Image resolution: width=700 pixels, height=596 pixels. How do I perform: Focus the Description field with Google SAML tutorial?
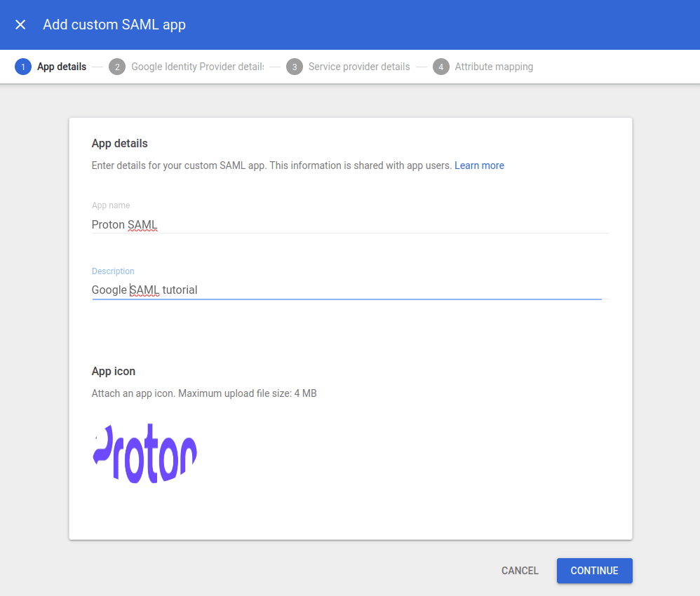pos(351,290)
